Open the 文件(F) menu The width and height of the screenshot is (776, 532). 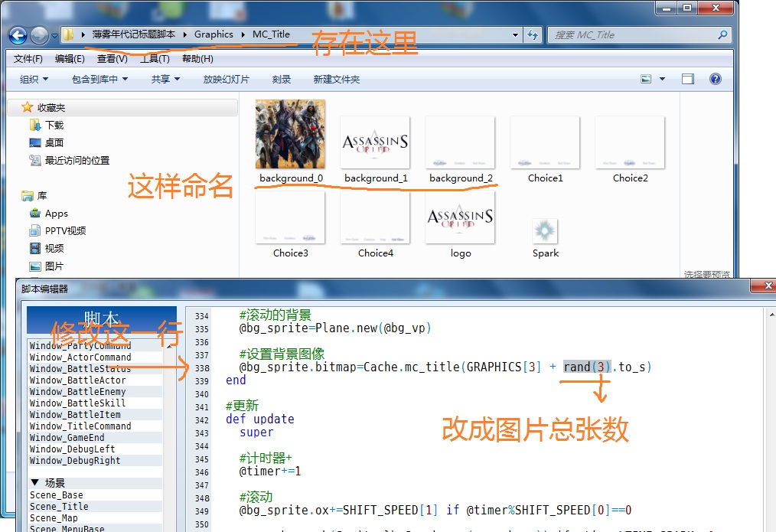pos(28,59)
